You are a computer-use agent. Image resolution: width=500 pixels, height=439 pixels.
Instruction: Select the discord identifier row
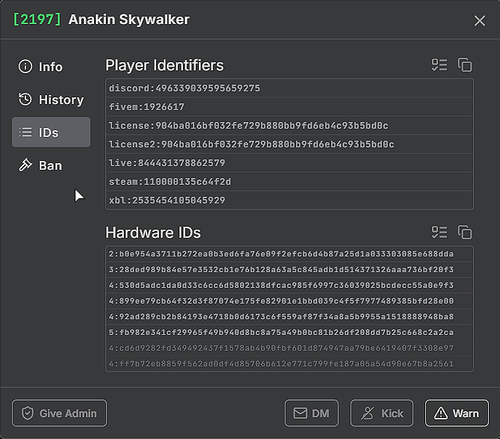(289, 88)
